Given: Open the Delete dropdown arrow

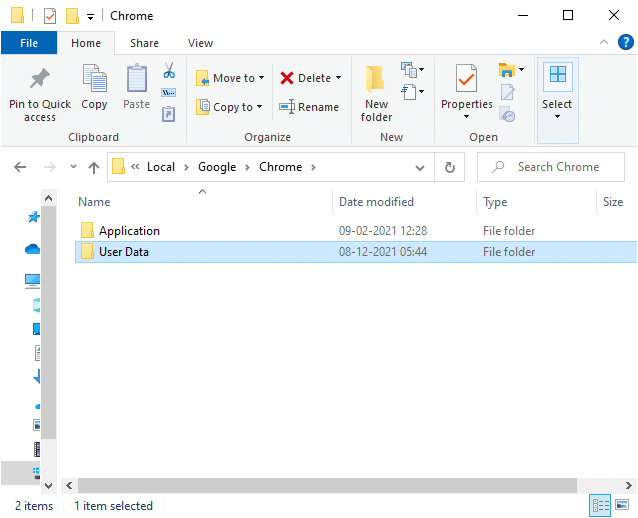Looking at the screenshot, I should pyautogui.click(x=339, y=78).
